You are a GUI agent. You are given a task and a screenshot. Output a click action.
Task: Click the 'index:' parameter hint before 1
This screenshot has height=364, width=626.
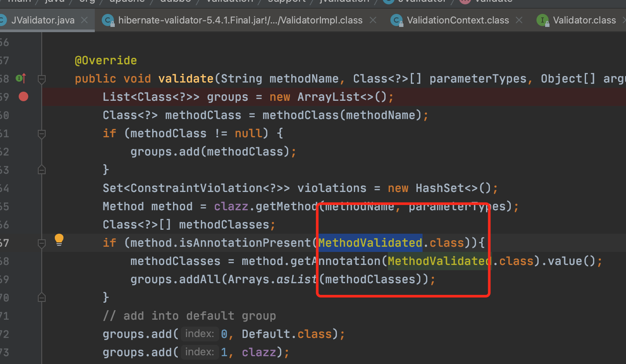click(x=200, y=352)
